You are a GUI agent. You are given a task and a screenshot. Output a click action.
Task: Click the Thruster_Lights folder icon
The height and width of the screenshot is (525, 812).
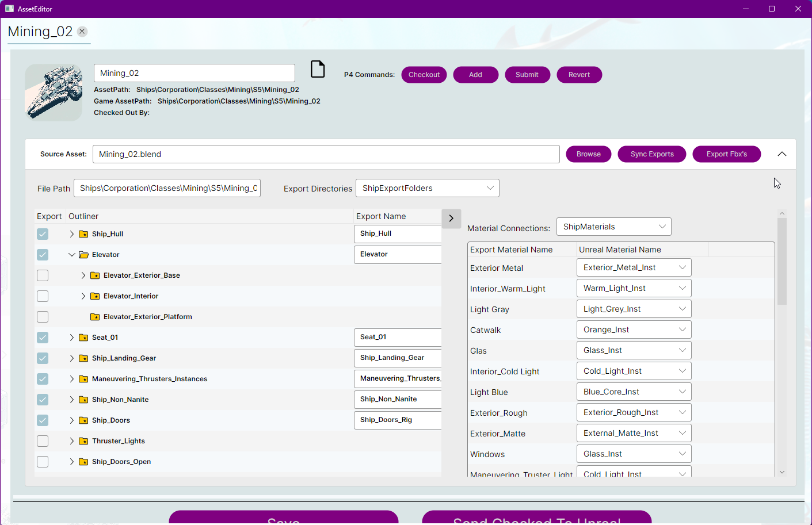tap(83, 441)
